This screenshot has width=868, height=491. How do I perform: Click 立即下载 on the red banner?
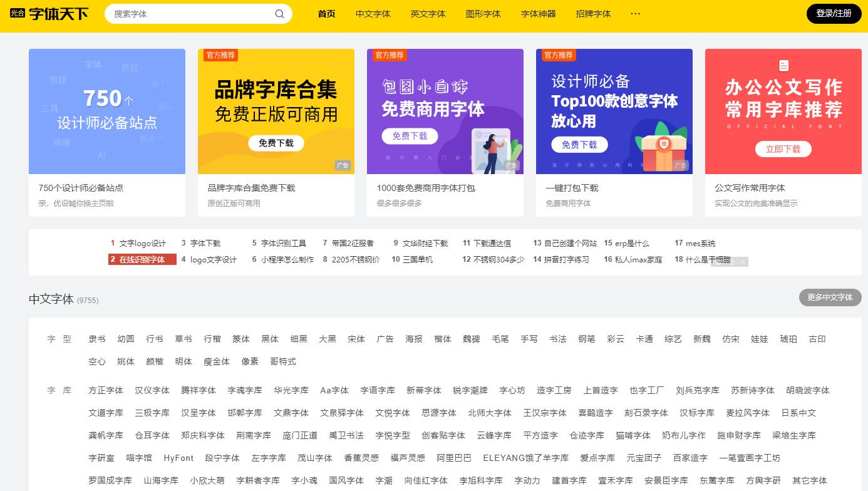783,149
